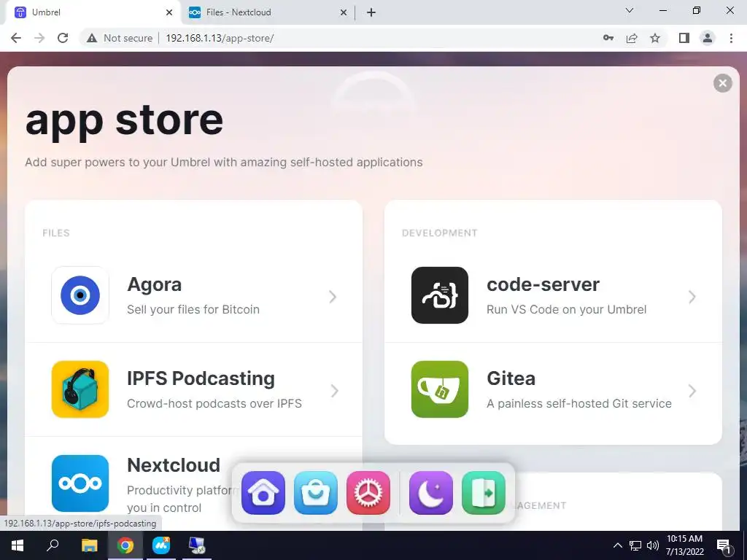This screenshot has height=560, width=747.
Task: Open blue M app in taskbar
Action: coord(161,545)
